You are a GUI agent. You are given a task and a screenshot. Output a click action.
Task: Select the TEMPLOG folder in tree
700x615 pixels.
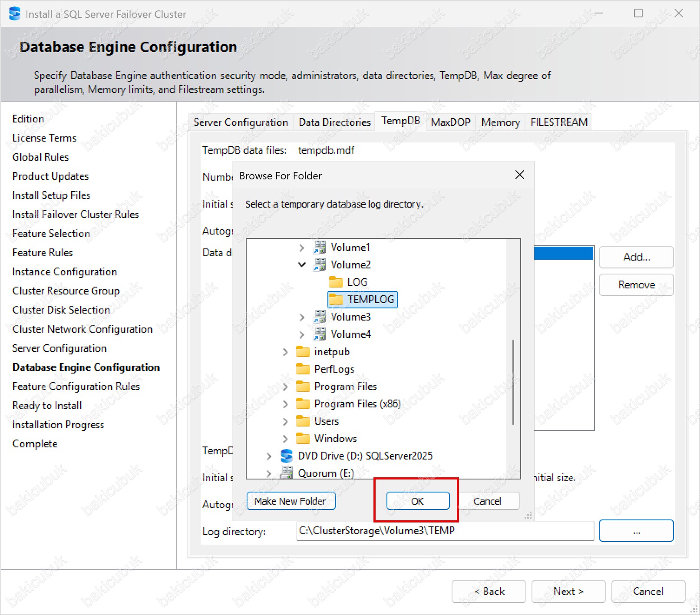pos(370,299)
